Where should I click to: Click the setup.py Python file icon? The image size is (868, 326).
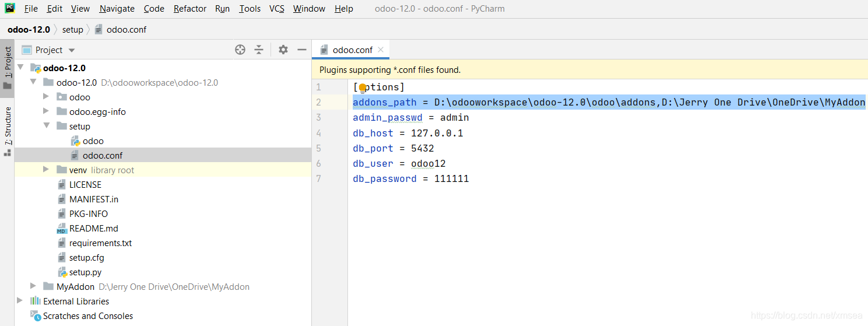click(62, 272)
